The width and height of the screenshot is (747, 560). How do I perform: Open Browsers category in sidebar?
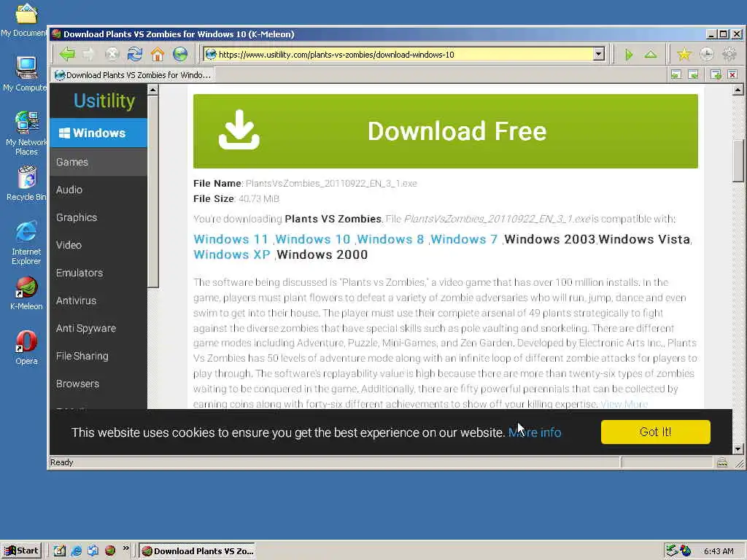point(98,384)
